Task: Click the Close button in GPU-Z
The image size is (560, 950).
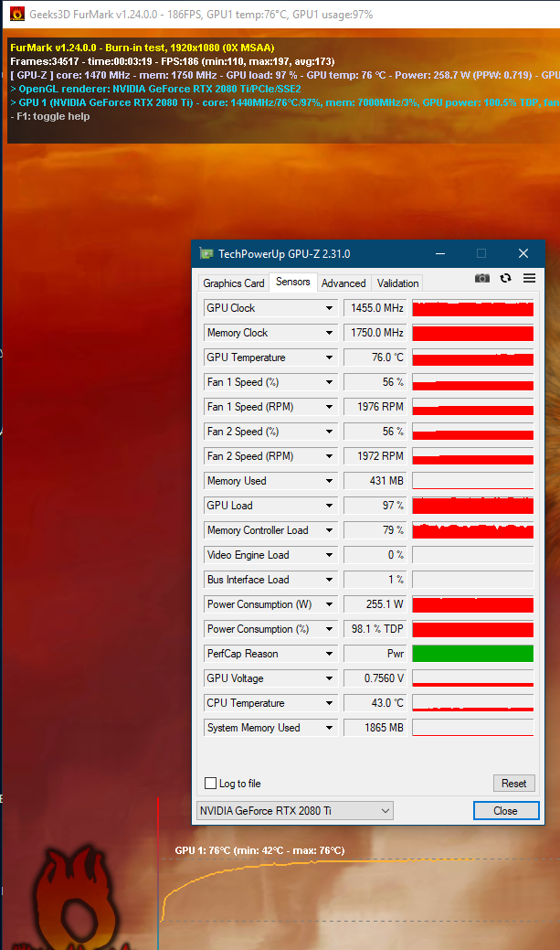Action: coord(505,811)
